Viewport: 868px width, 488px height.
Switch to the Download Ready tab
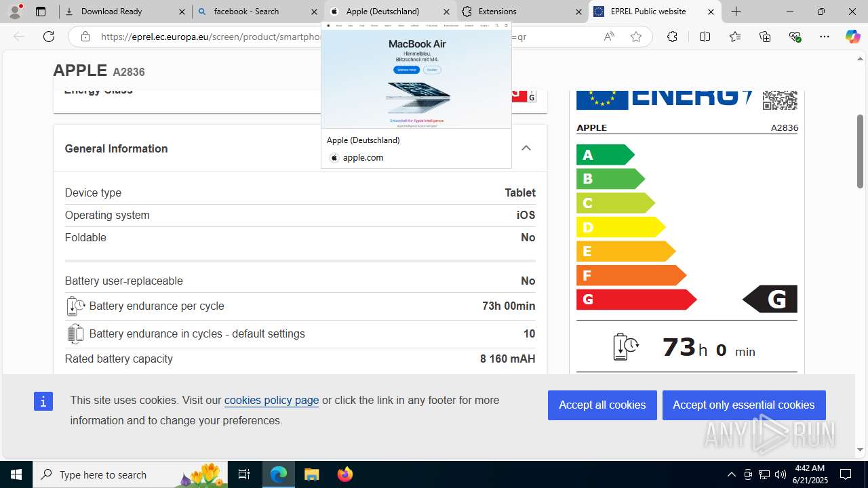pos(125,12)
